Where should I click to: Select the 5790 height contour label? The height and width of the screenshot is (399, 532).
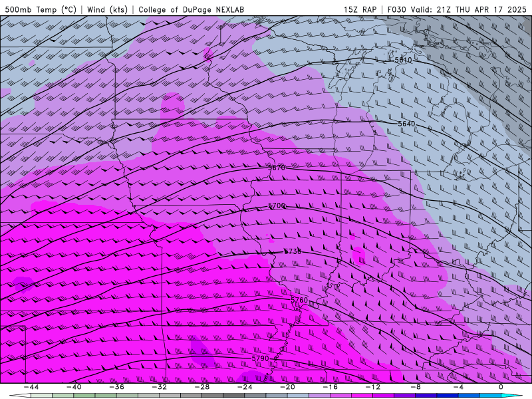click(x=260, y=358)
